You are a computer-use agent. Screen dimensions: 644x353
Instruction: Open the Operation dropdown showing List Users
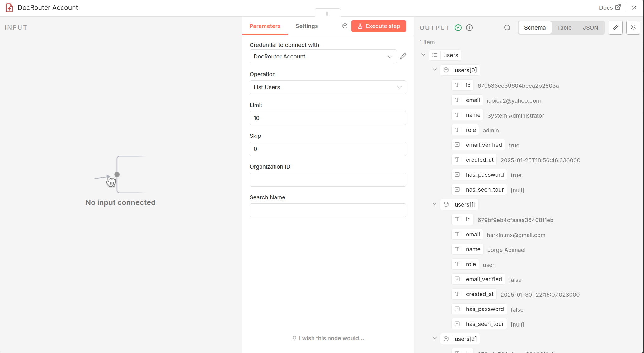[x=327, y=87]
